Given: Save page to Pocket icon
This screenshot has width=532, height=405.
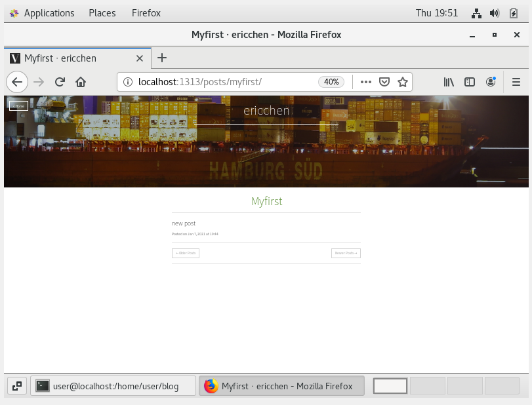Looking at the screenshot, I should pos(385,82).
